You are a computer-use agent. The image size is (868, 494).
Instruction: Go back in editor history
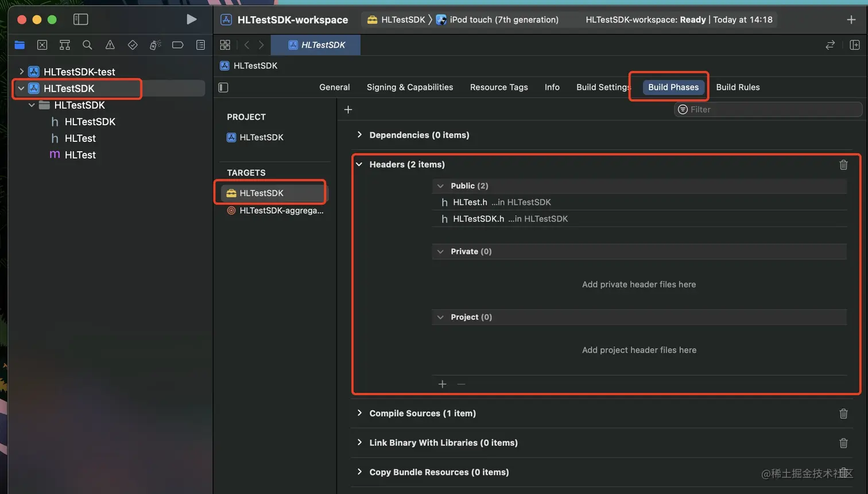coord(247,45)
